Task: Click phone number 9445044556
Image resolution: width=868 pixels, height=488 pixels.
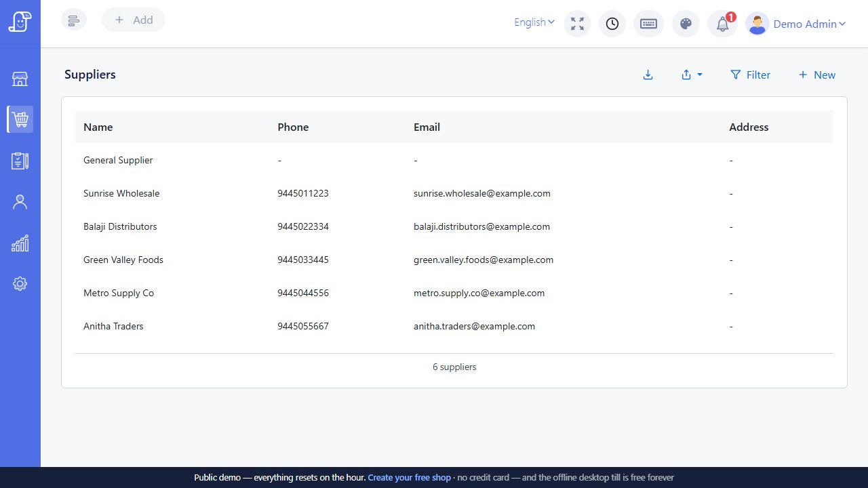Action: click(303, 293)
